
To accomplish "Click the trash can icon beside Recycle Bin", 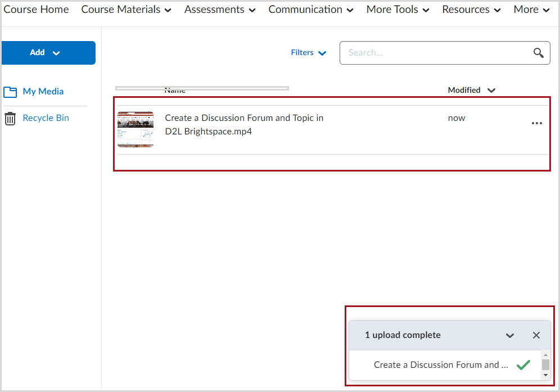I will [10, 118].
